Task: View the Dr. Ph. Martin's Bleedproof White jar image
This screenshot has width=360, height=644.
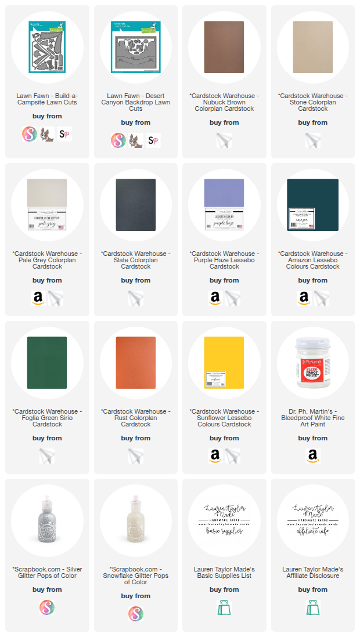Action: (313, 363)
